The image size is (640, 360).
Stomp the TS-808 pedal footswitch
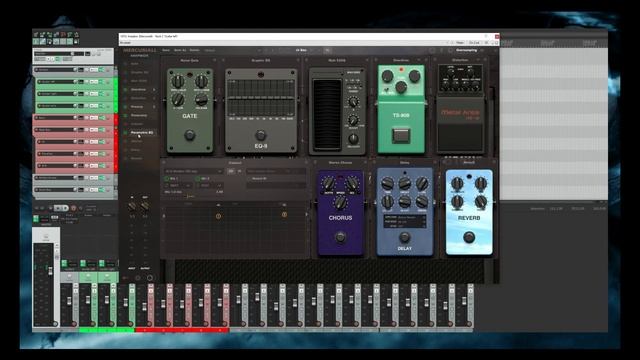click(x=401, y=135)
